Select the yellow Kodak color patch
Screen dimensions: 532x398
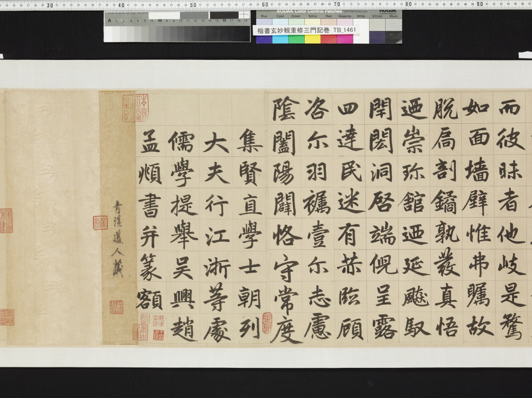pos(312,39)
